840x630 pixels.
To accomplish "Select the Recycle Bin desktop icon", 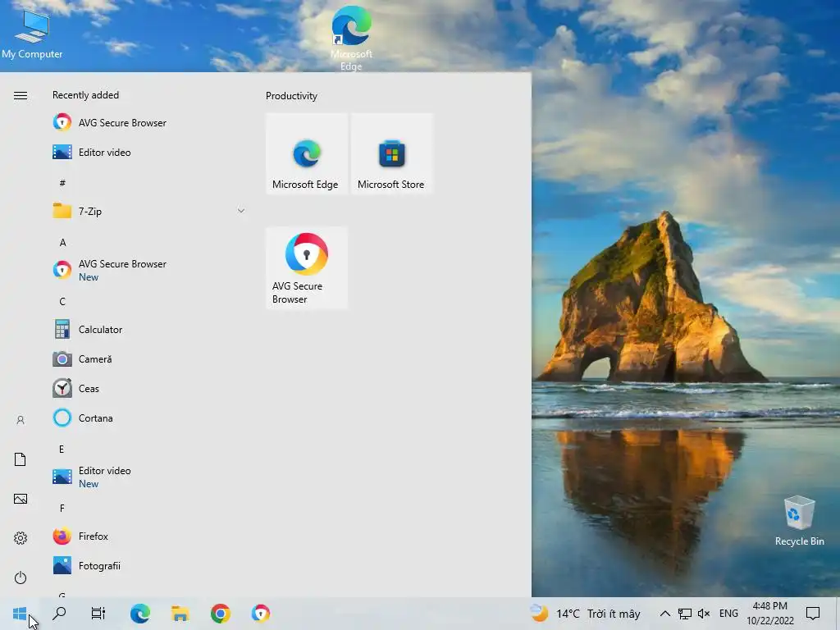I will pyautogui.click(x=799, y=521).
